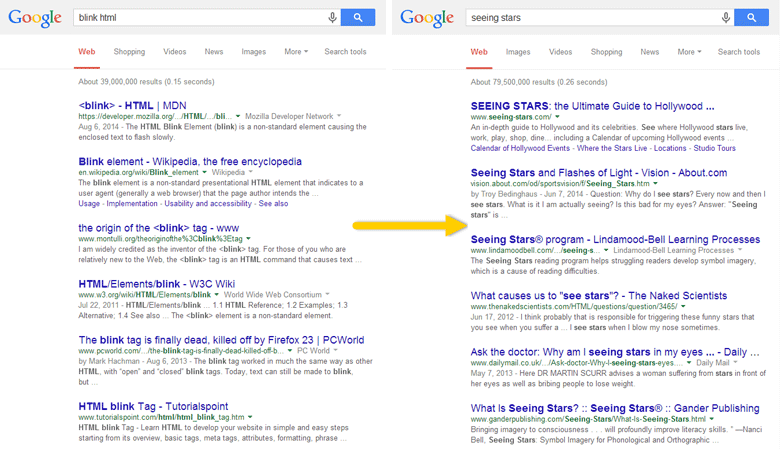Switch to the Images tab on the "seeing stars" page

[518, 52]
